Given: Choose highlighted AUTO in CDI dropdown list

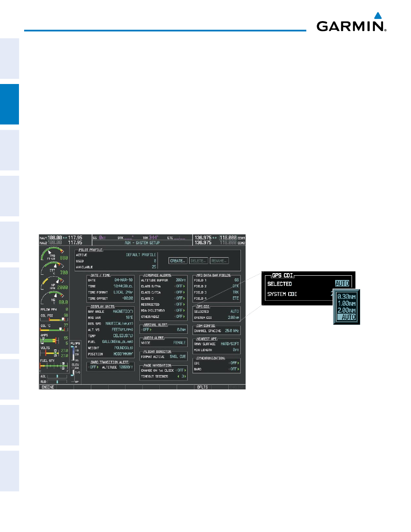Looking at the screenshot, I should click(x=347, y=317).
